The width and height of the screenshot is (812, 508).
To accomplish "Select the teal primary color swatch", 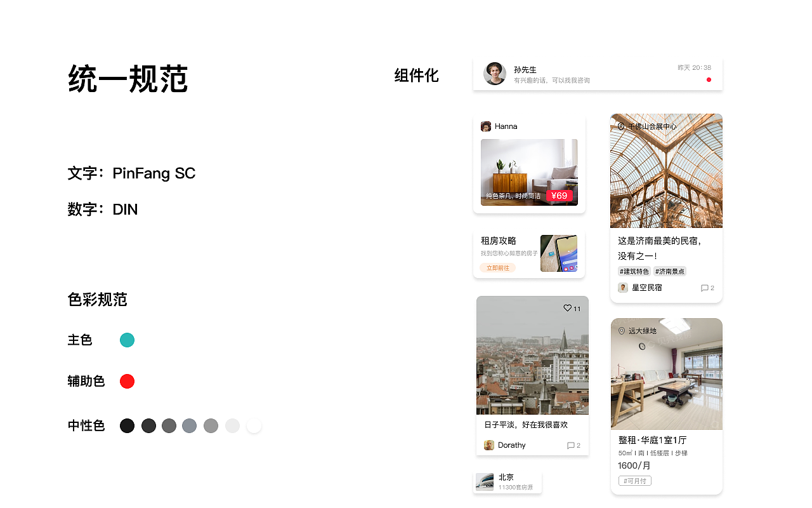I will click(x=127, y=340).
